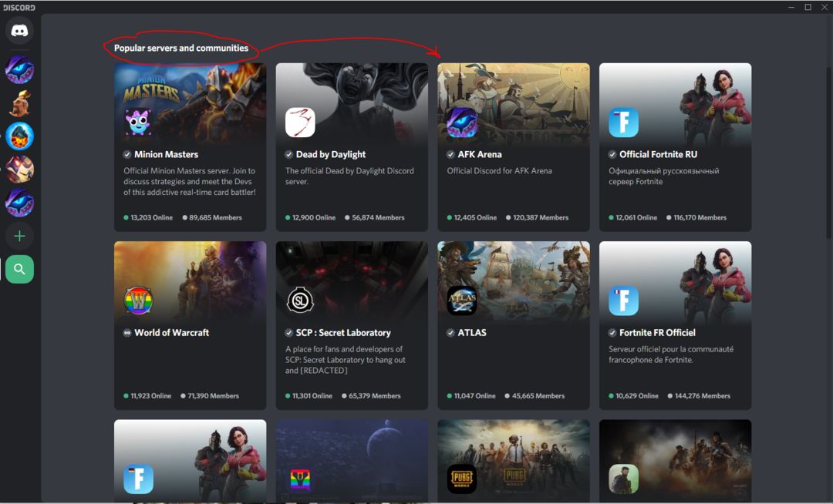Click "144,276 Members" on Fortnite FR card
This screenshot has height=504, width=833.
pyautogui.click(x=703, y=396)
